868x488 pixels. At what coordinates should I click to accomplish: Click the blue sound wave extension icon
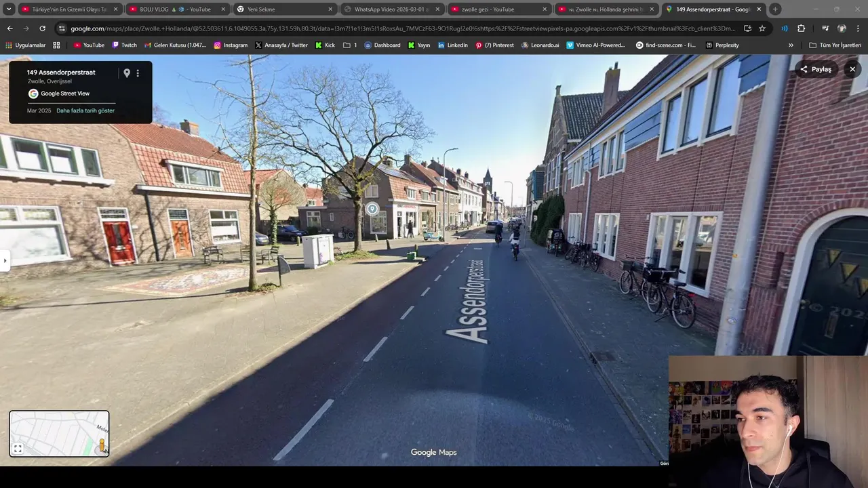point(785,28)
